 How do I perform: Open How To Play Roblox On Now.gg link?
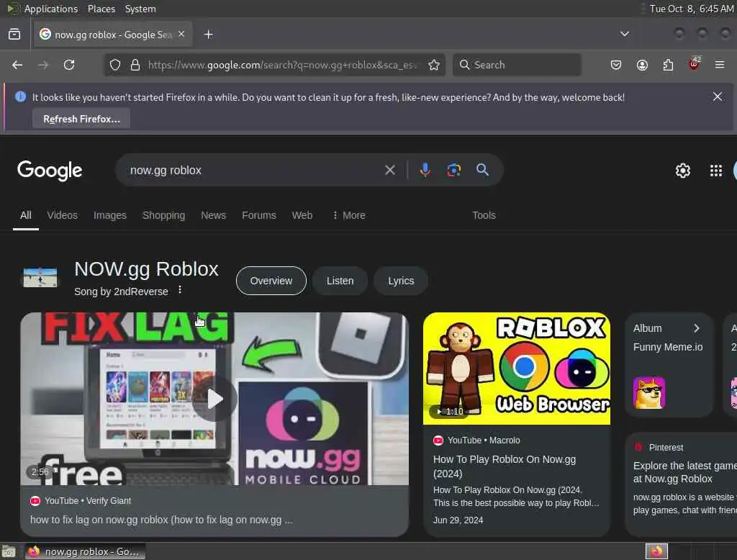coord(505,466)
